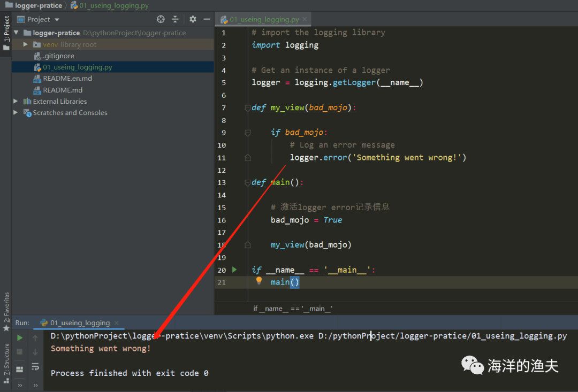Click the yellow lightbulb on line 21

[x=259, y=281]
